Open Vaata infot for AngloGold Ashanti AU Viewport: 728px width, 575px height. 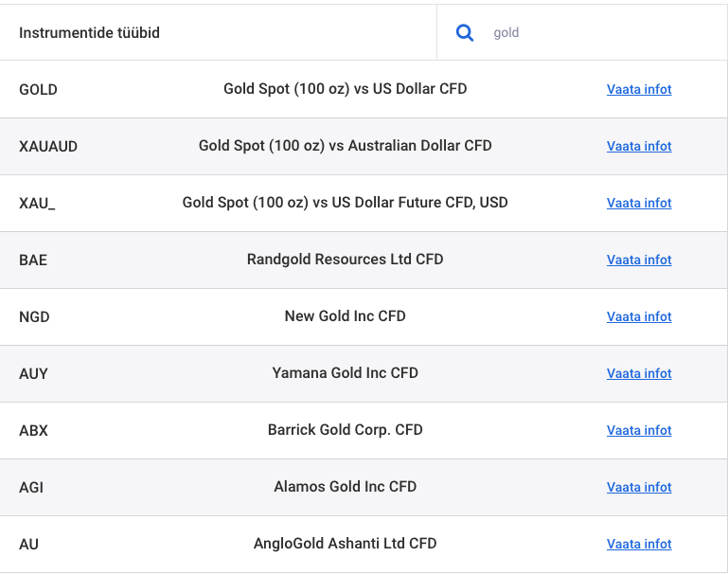[639, 544]
